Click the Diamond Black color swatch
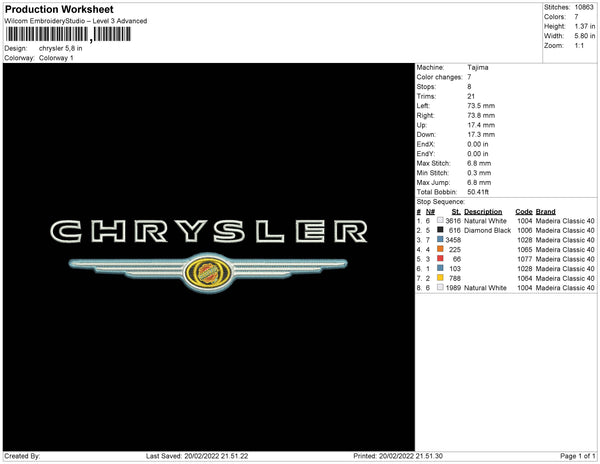 pyautogui.click(x=440, y=230)
